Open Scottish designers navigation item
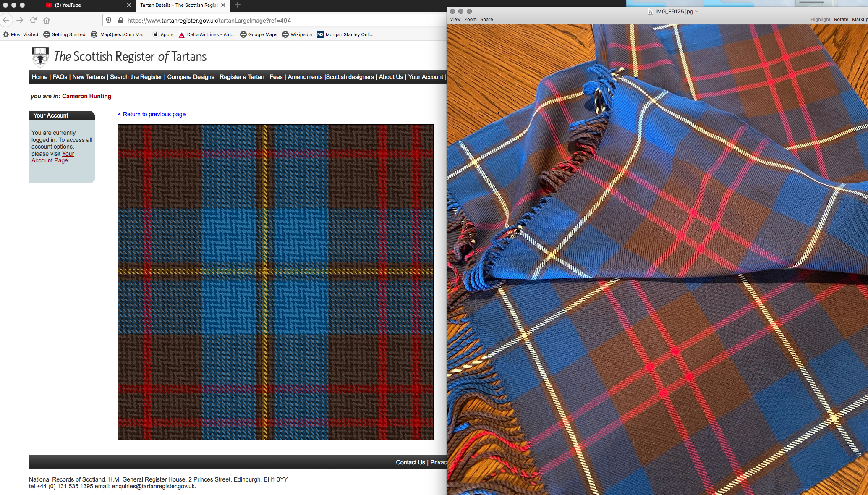This screenshot has height=495, width=868. 350,77
